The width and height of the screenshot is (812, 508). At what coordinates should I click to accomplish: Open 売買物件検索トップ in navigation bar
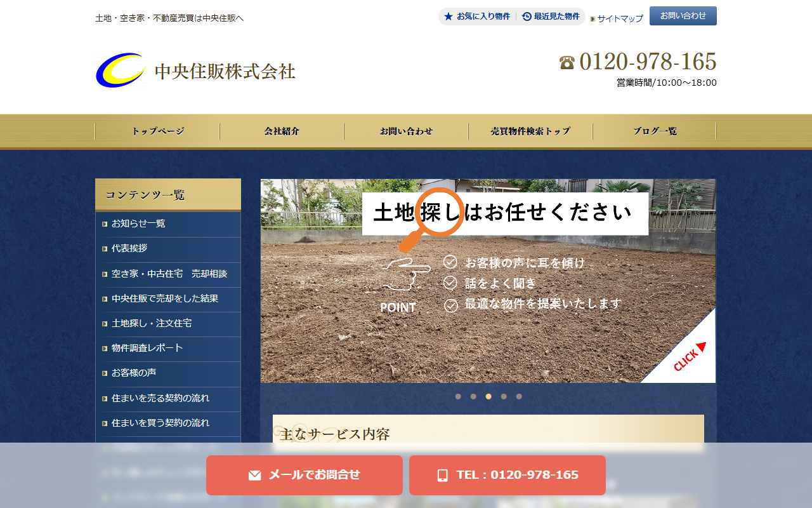tap(530, 131)
